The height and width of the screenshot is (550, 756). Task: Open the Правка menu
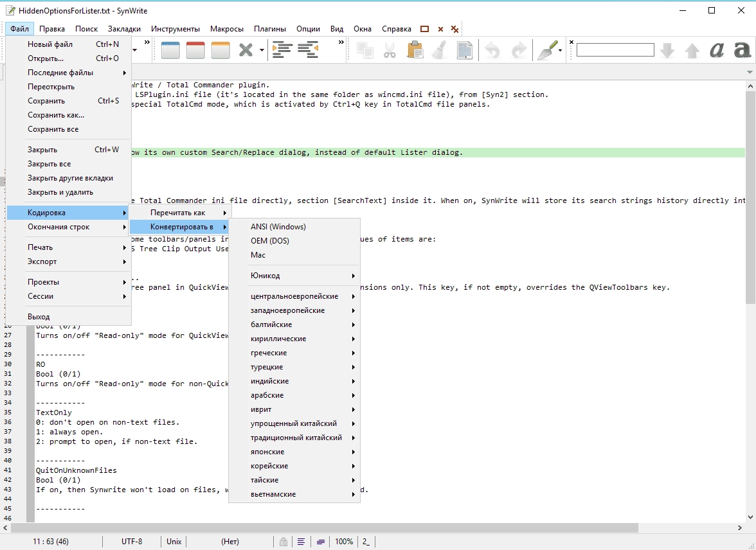click(52, 29)
